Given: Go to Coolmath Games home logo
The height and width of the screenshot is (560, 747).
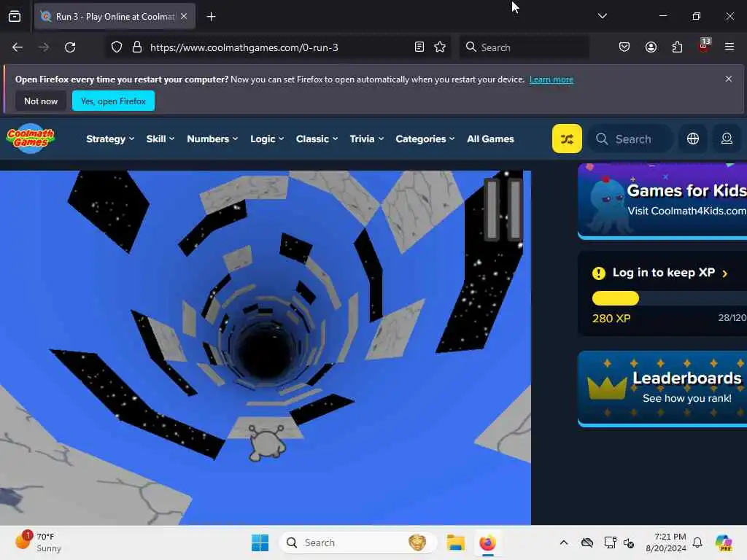Looking at the screenshot, I should [x=31, y=139].
